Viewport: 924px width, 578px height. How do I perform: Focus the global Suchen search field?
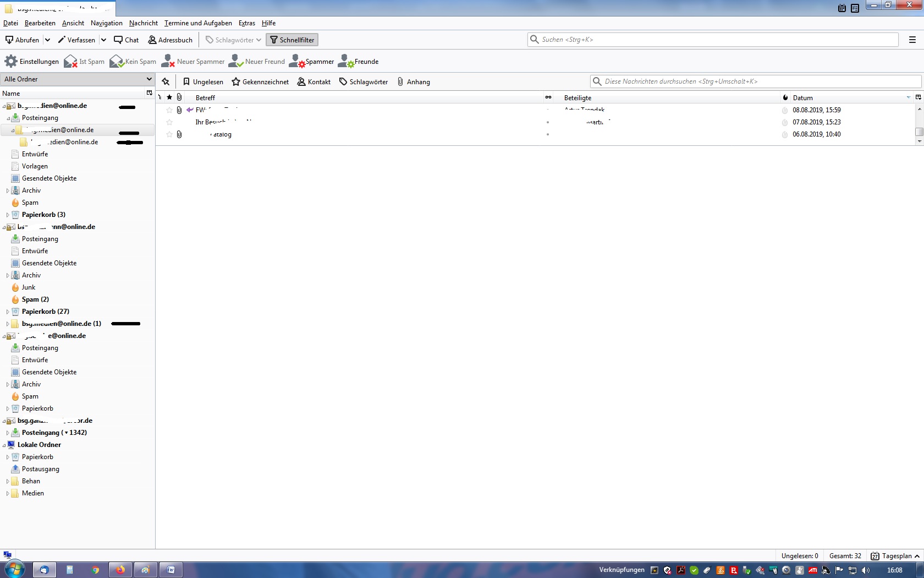coord(713,40)
